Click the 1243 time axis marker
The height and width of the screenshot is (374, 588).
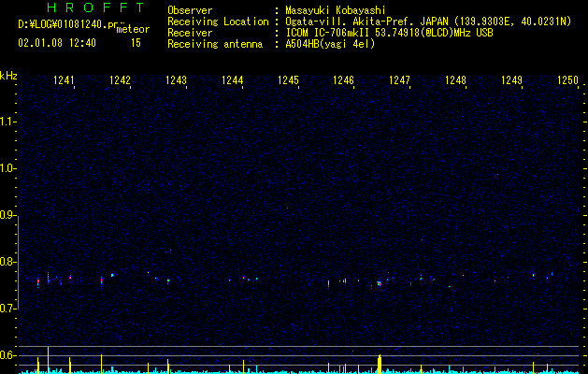click(x=176, y=79)
